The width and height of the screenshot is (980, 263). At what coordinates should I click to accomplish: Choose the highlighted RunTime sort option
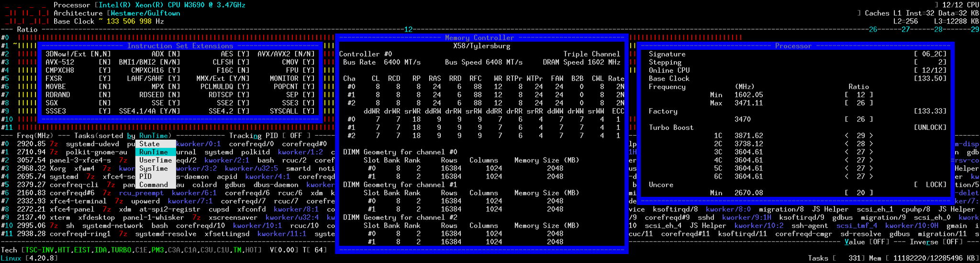coord(156,152)
